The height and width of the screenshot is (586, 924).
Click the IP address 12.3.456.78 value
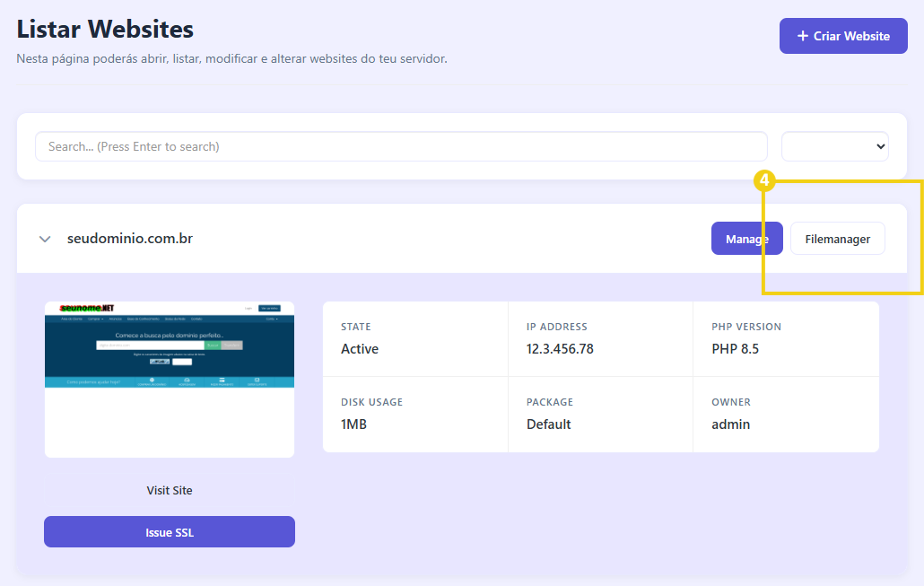[x=559, y=348]
